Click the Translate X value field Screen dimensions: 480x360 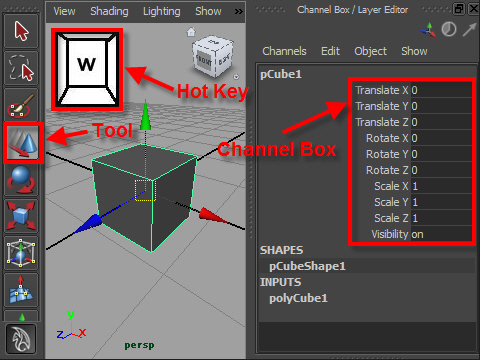coord(441,90)
